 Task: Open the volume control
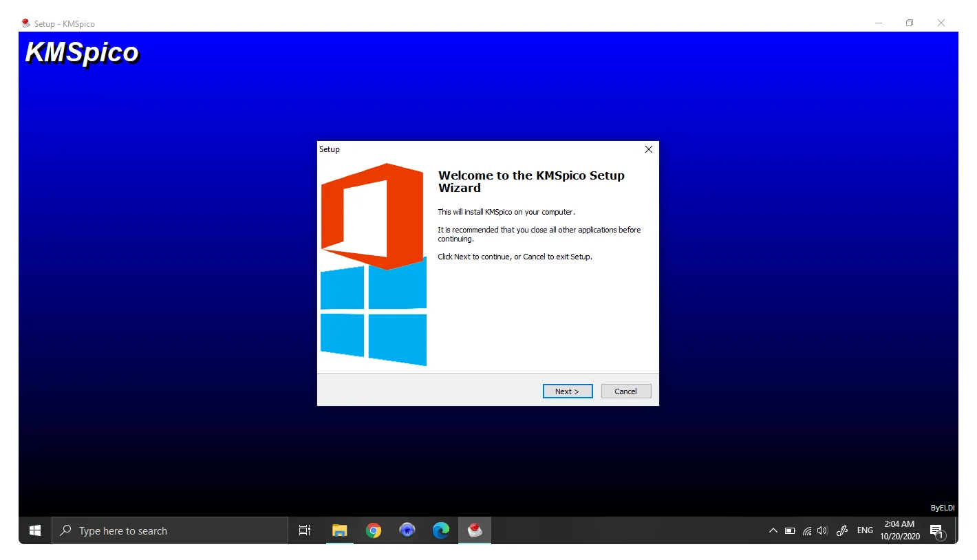[822, 530]
